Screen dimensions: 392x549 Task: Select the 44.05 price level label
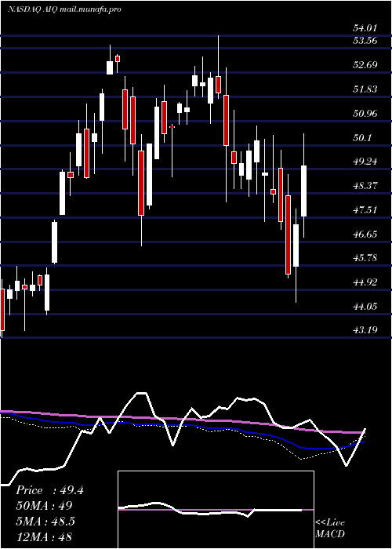[365, 307]
